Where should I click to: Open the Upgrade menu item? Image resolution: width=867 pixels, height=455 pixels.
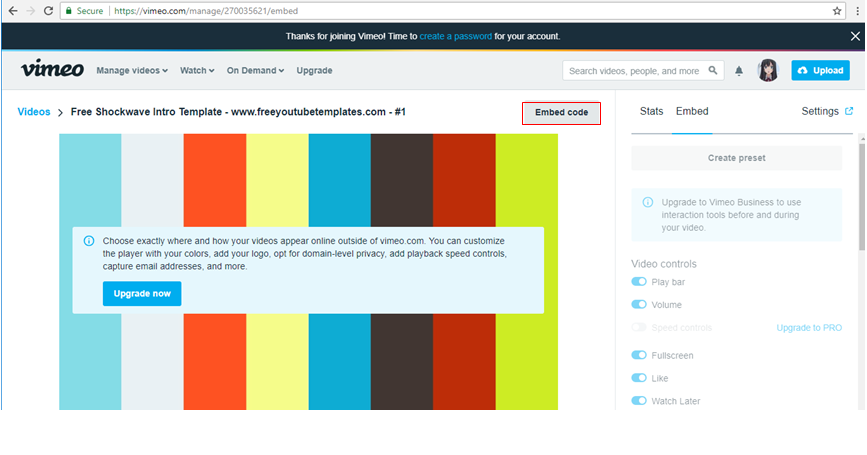point(314,70)
